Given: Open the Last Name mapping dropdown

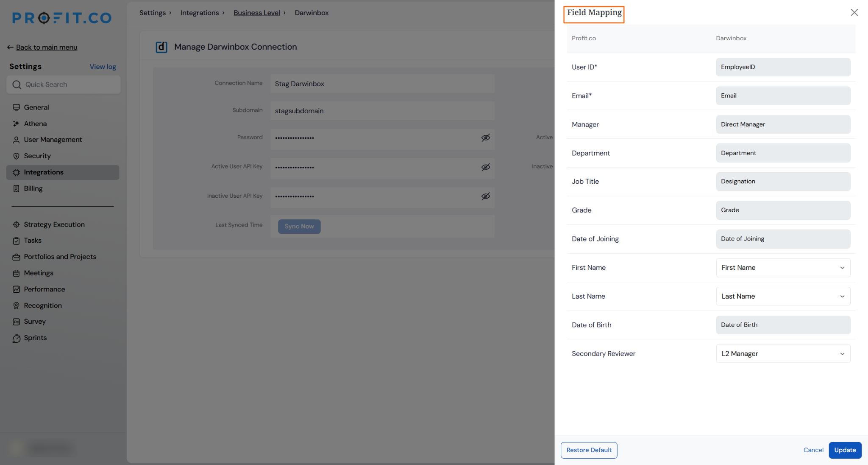Looking at the screenshot, I should [x=783, y=296].
